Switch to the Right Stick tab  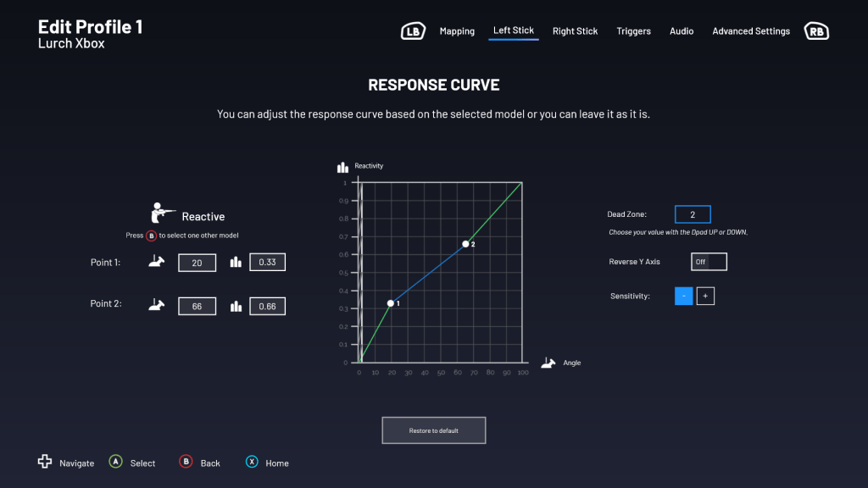[x=575, y=31]
